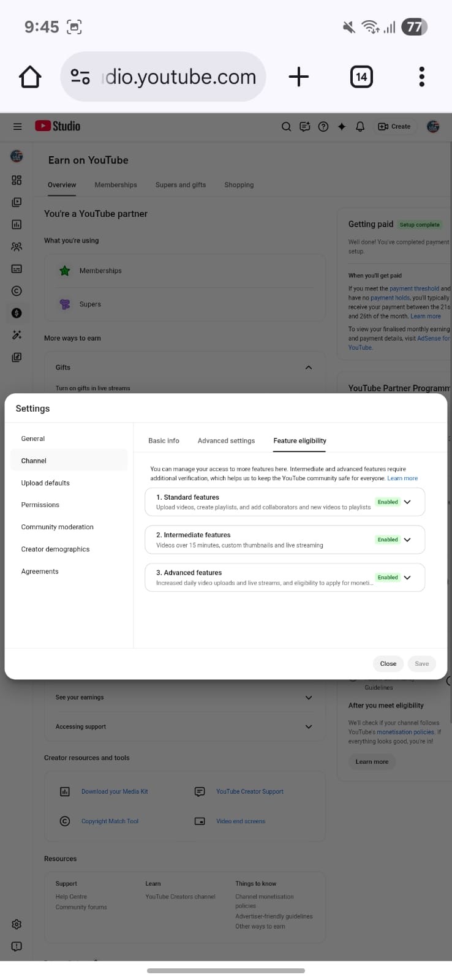Show open tabs switcher showing 14
The width and height of the screenshot is (452, 980).
[361, 77]
